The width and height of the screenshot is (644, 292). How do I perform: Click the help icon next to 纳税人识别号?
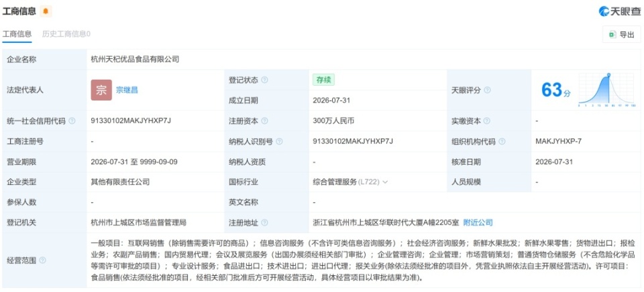point(279,141)
